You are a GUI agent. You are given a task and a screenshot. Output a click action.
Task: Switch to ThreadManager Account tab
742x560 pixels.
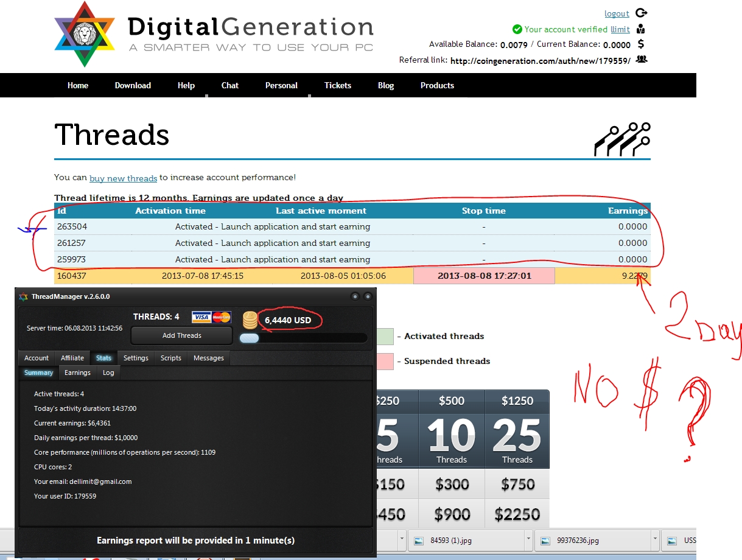point(37,358)
